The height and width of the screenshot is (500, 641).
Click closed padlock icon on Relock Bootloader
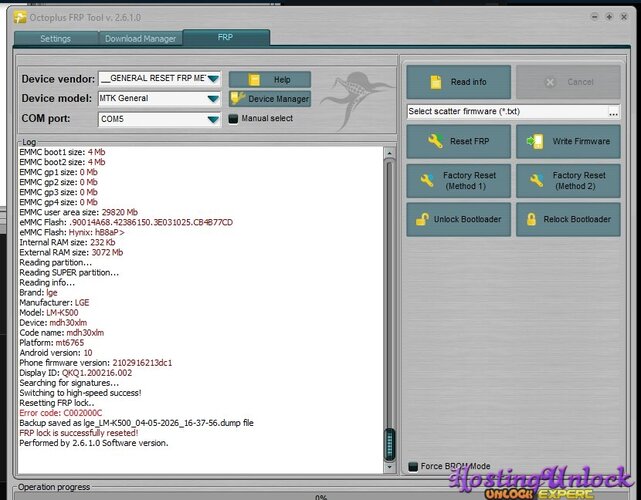(x=531, y=220)
